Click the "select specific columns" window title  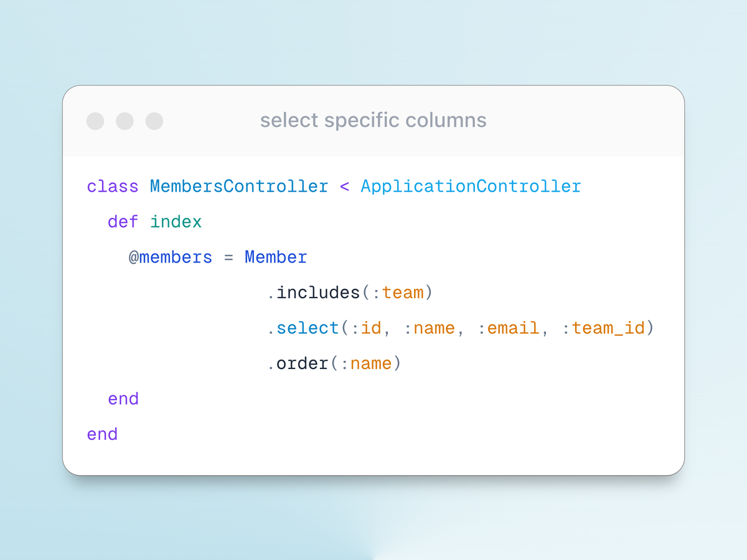pos(373,120)
